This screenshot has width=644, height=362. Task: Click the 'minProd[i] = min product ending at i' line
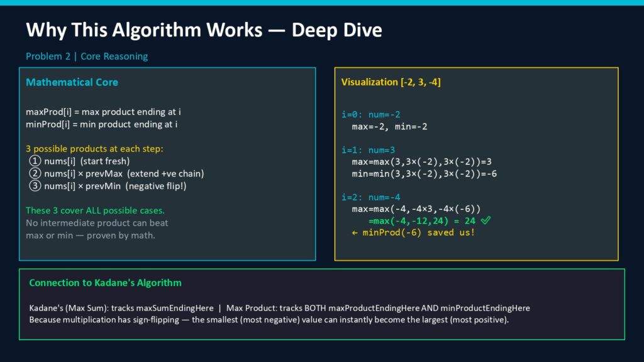pyautogui.click(x=101, y=124)
